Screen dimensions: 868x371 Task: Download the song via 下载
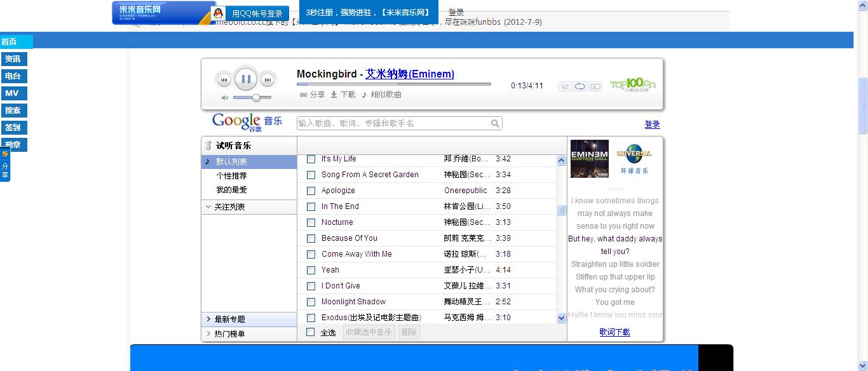click(343, 95)
